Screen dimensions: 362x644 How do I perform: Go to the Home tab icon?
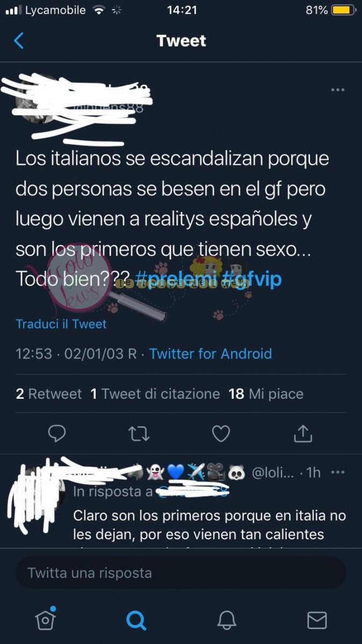45,619
